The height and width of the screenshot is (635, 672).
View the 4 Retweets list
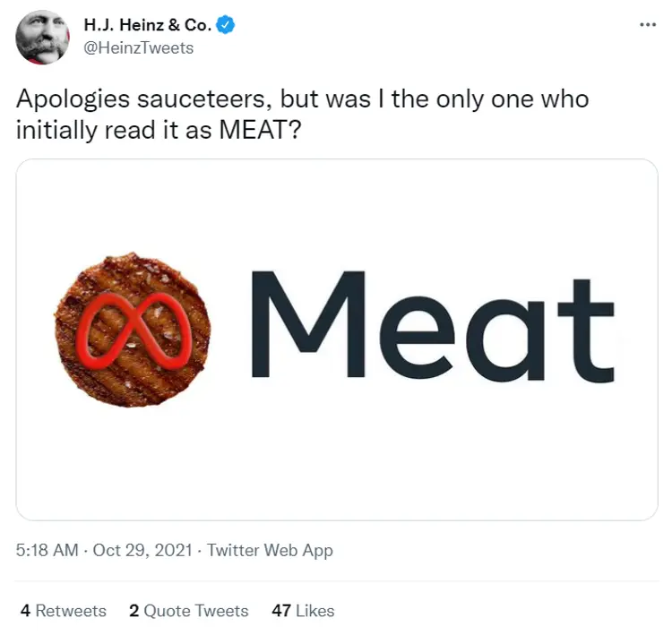coord(63,611)
